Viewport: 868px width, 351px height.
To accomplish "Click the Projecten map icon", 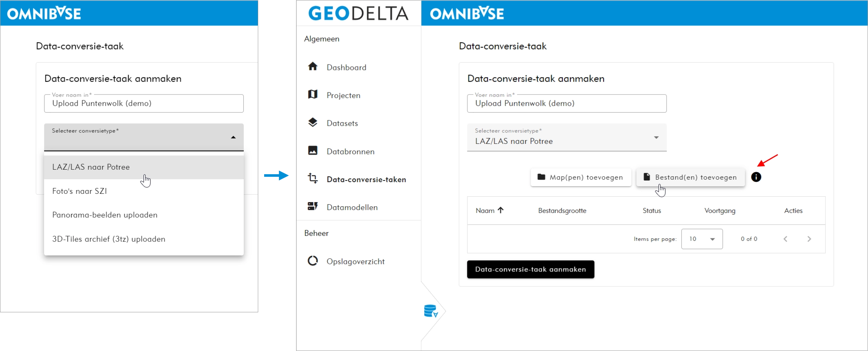I will pyautogui.click(x=313, y=94).
